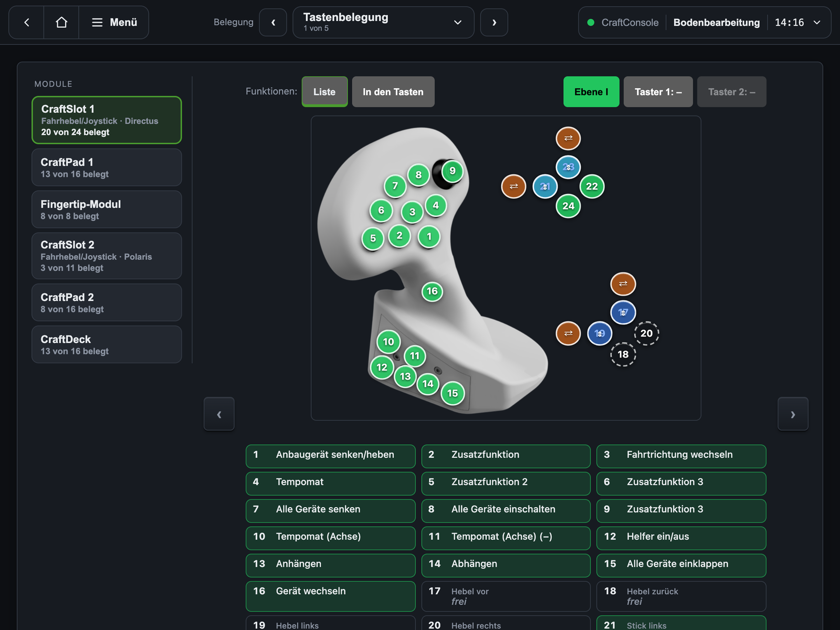Open the free slot 17 Hebel vor

(x=506, y=596)
